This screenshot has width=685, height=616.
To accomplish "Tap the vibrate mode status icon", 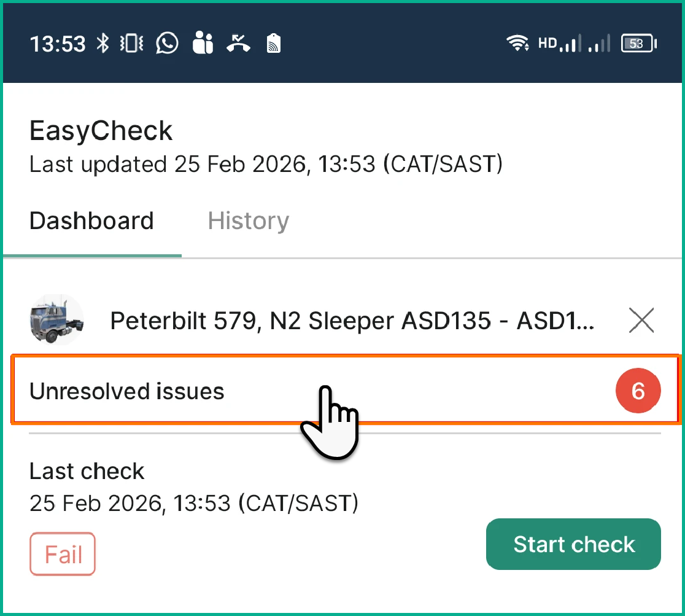I will click(132, 44).
